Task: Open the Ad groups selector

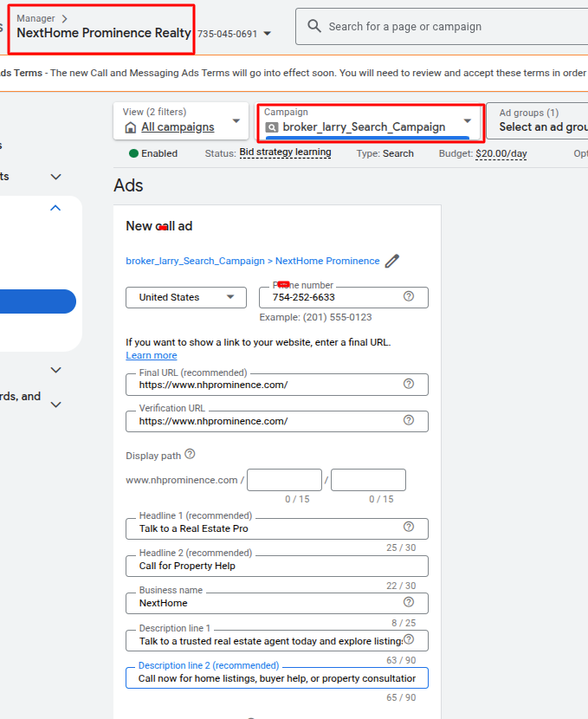Action: 537,120
